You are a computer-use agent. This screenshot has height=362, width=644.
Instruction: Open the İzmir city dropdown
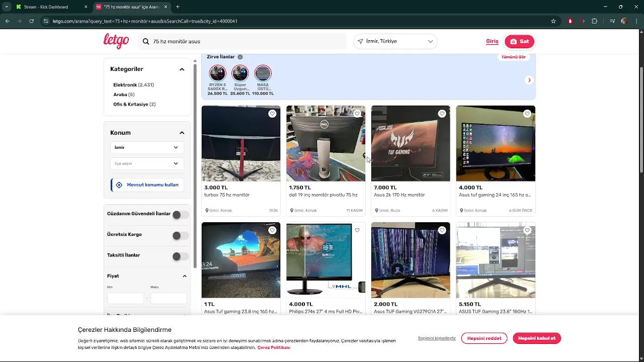[146, 147]
